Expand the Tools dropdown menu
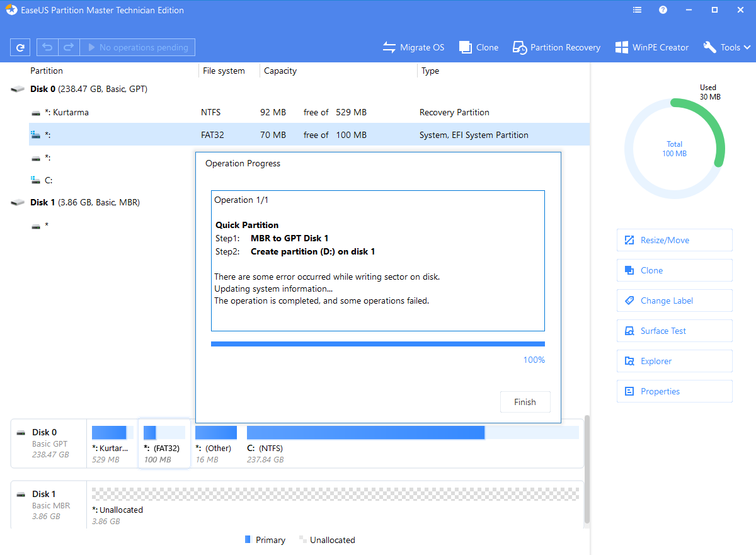This screenshot has height=555, width=756. (x=727, y=47)
